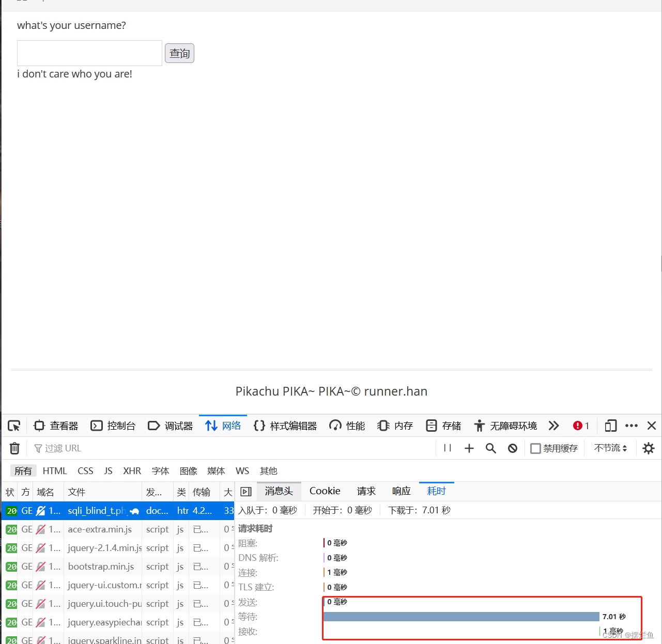Click insecure lock icon on bootstrap.min.js row
This screenshot has width=662, height=644.
click(41, 567)
